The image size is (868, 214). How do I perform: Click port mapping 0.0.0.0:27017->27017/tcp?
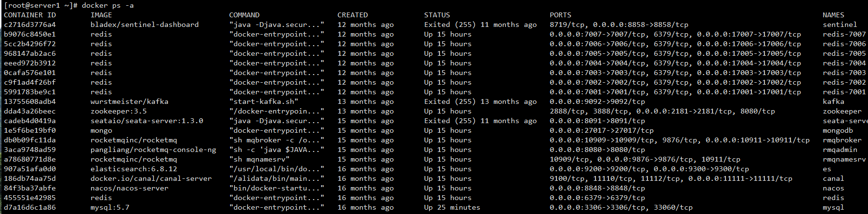(602, 130)
